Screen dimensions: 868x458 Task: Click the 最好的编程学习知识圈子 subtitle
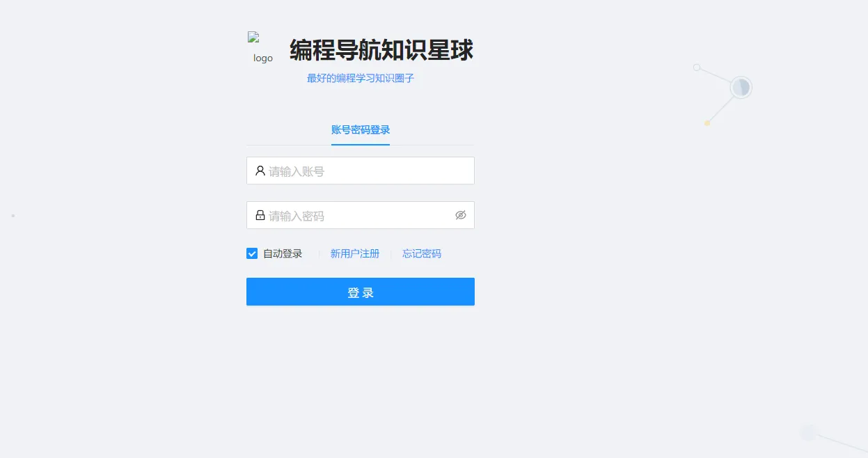[361, 78]
